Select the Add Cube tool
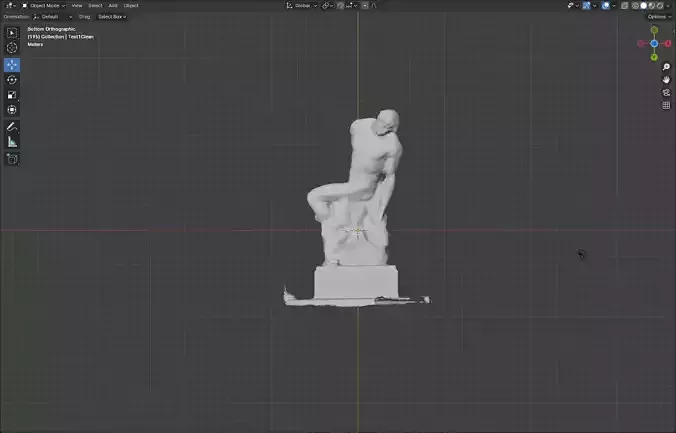 coord(12,159)
